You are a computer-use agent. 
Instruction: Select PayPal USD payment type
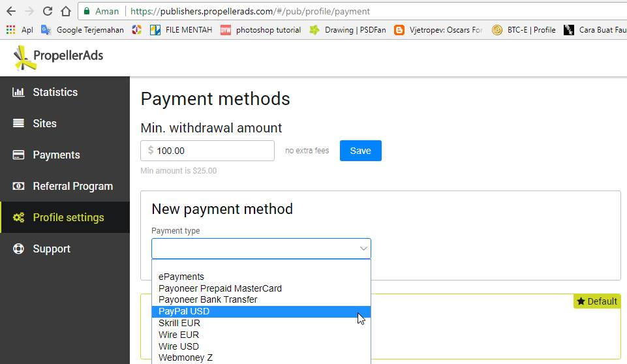[x=261, y=312]
